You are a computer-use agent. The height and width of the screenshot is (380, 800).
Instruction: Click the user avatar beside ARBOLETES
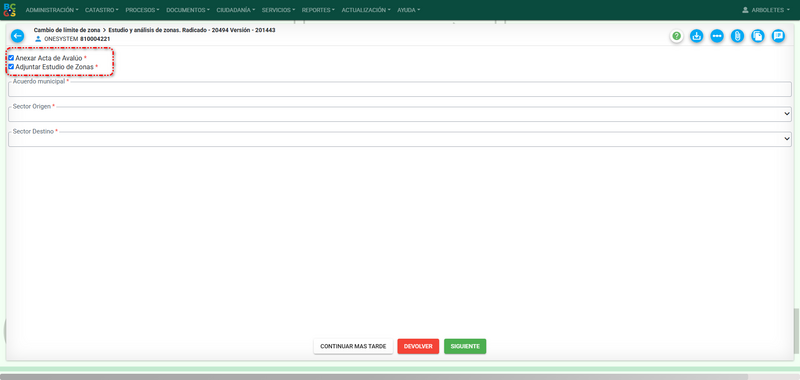point(745,10)
